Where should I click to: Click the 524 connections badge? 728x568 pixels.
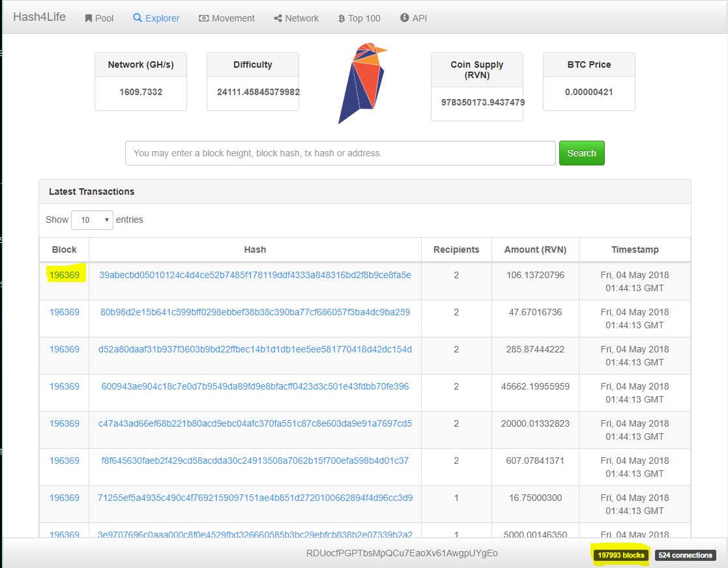[685, 555]
